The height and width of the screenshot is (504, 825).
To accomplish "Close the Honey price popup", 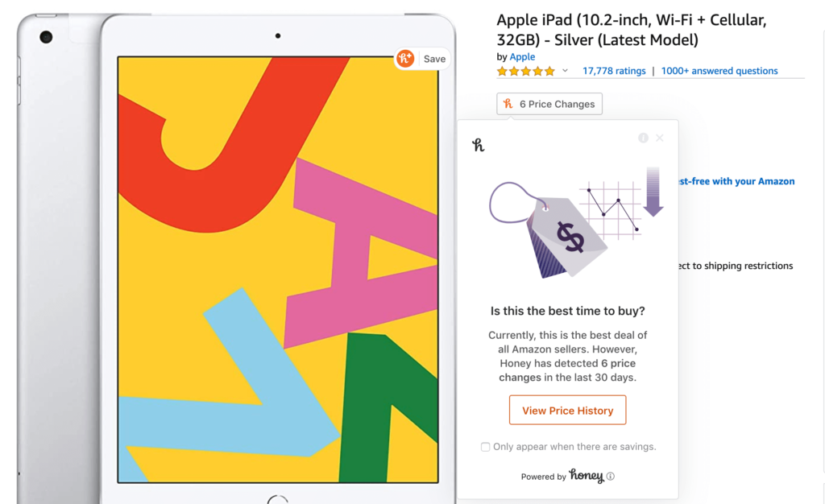I will [660, 138].
